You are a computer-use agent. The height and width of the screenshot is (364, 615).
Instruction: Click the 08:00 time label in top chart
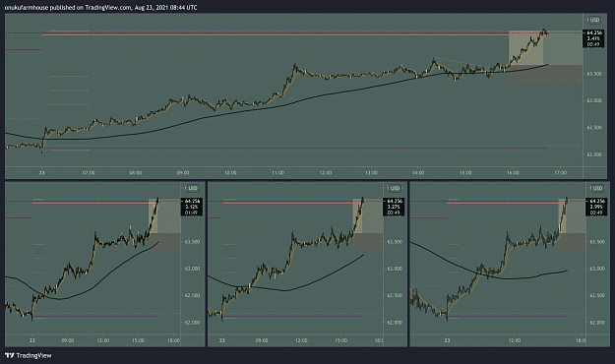click(x=136, y=172)
